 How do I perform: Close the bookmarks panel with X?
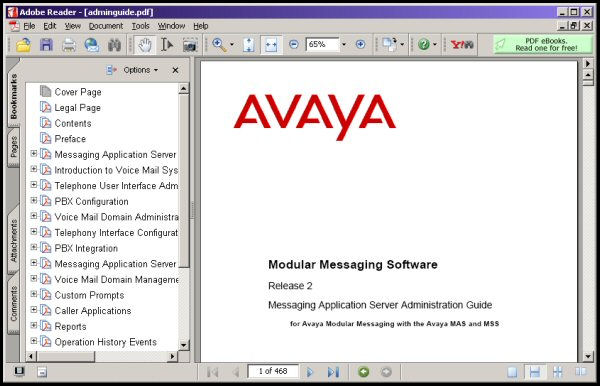pyautogui.click(x=175, y=70)
